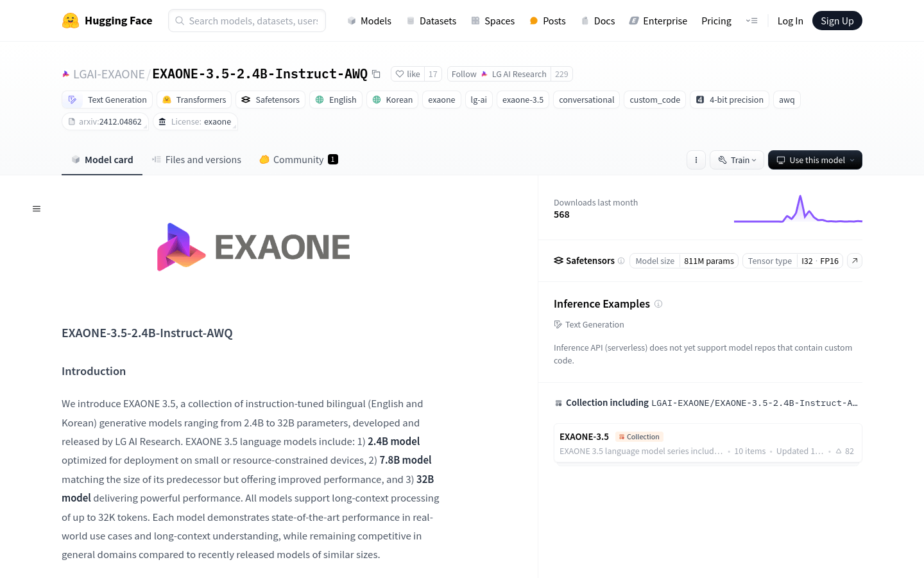Viewport: 924px width, 578px height.
Task: Filter by Korean language tag
Action: tap(393, 100)
